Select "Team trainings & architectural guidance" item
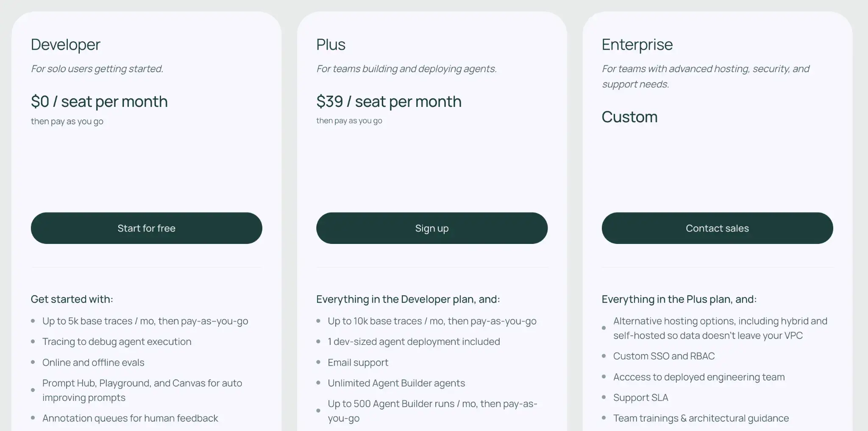 (x=701, y=418)
